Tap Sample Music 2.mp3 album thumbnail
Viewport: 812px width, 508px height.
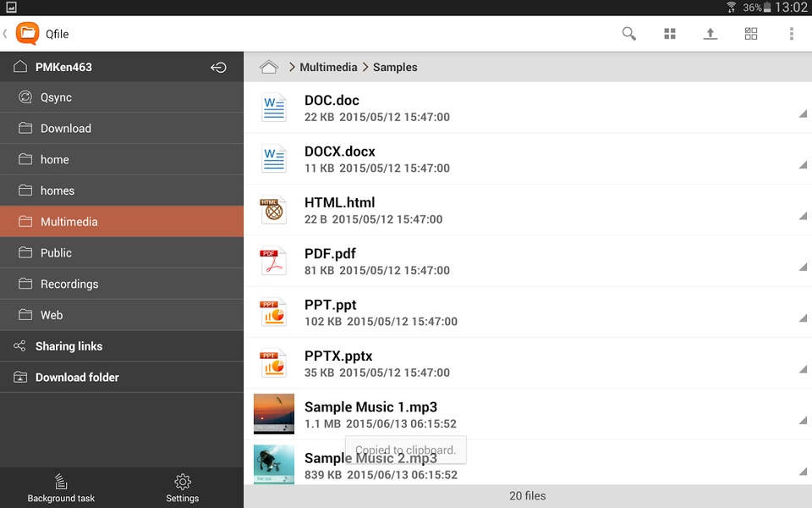274,465
